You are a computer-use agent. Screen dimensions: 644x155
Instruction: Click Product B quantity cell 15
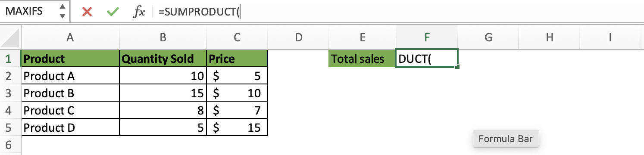pyautogui.click(x=163, y=93)
